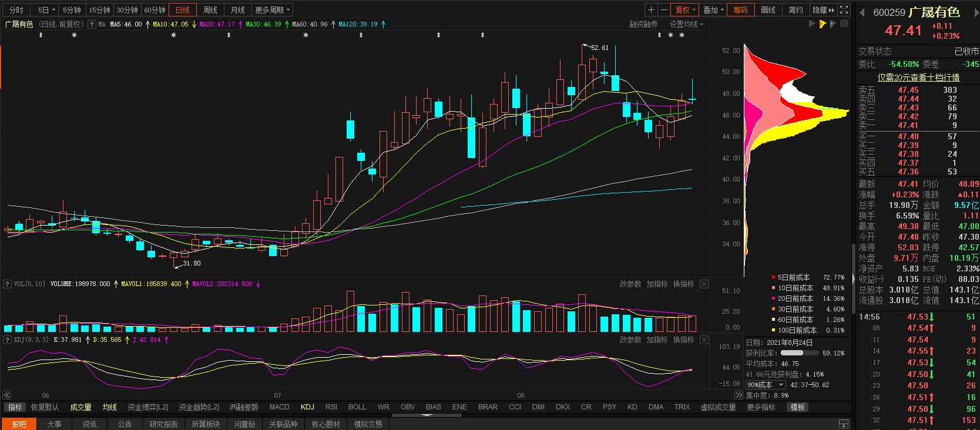This screenshot has width=980, height=430.
Task: Click the 仅需20元查看十档行情 link
Action: pyautogui.click(x=918, y=78)
